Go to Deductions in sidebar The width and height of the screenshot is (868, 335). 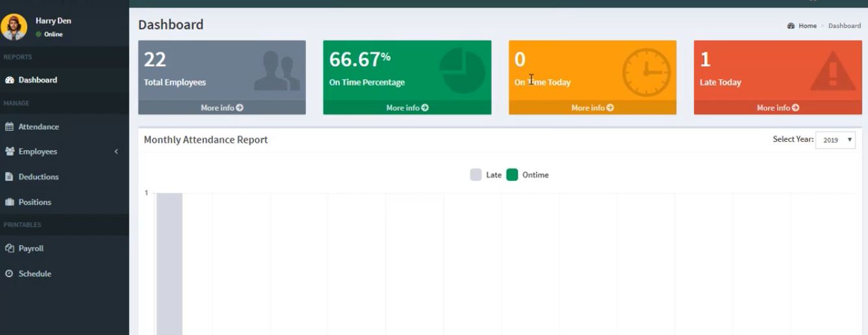click(x=64, y=177)
